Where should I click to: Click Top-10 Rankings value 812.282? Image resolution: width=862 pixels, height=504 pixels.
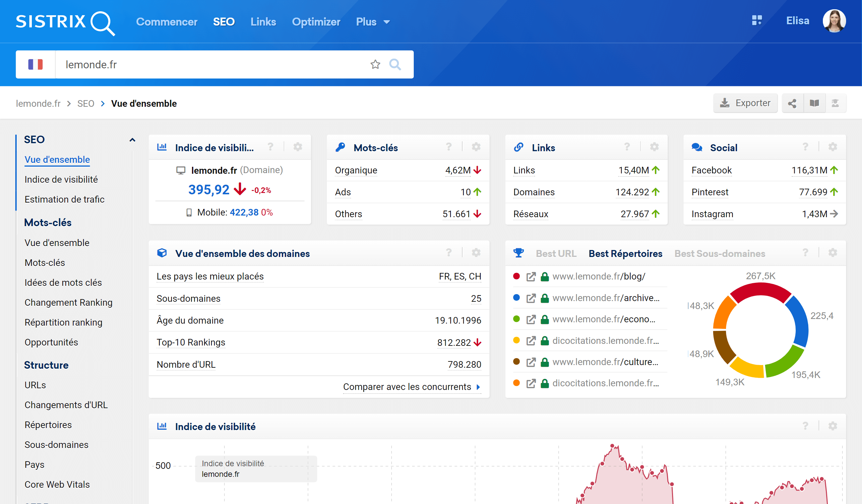[x=454, y=343]
